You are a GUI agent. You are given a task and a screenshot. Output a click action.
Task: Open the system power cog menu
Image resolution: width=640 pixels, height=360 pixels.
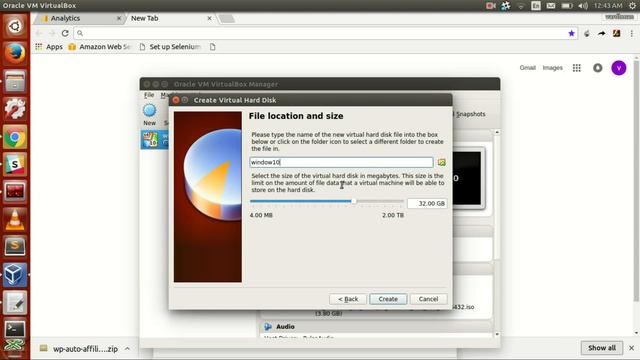tap(632, 6)
